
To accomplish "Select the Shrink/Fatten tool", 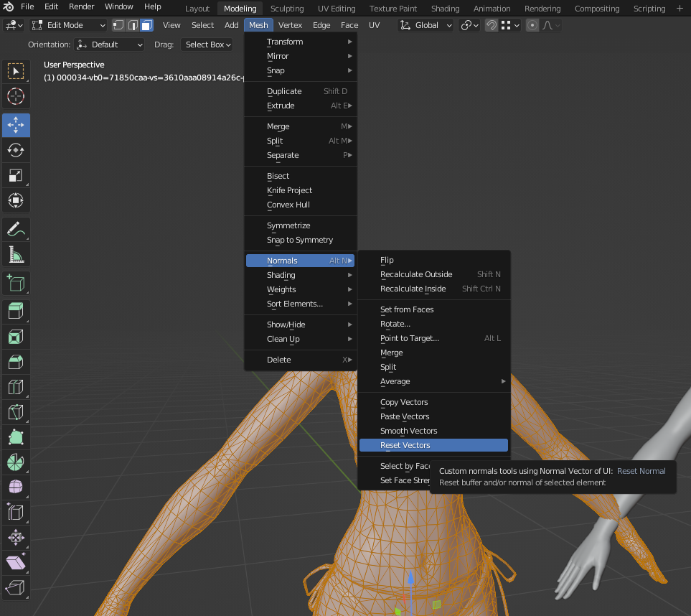I will pyautogui.click(x=16, y=538).
